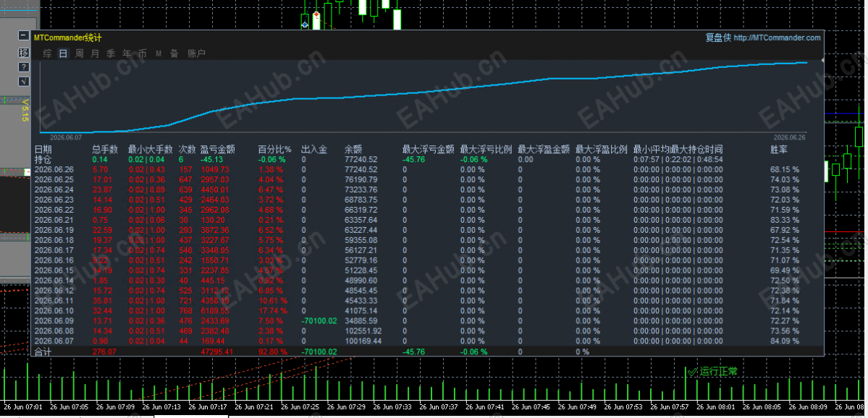
Task: Click the 最大浮盈比例 column header
Action: click(601, 149)
